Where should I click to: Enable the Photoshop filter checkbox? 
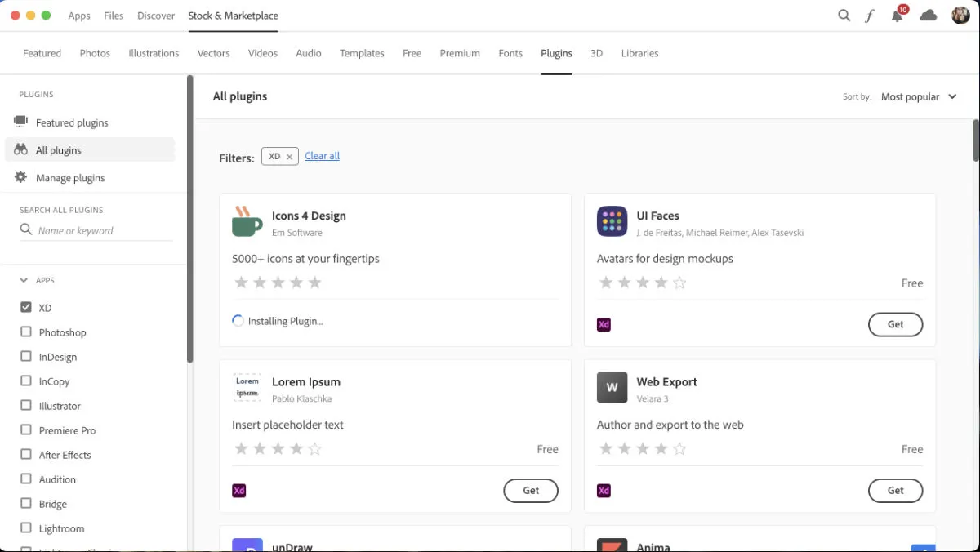(x=24, y=332)
